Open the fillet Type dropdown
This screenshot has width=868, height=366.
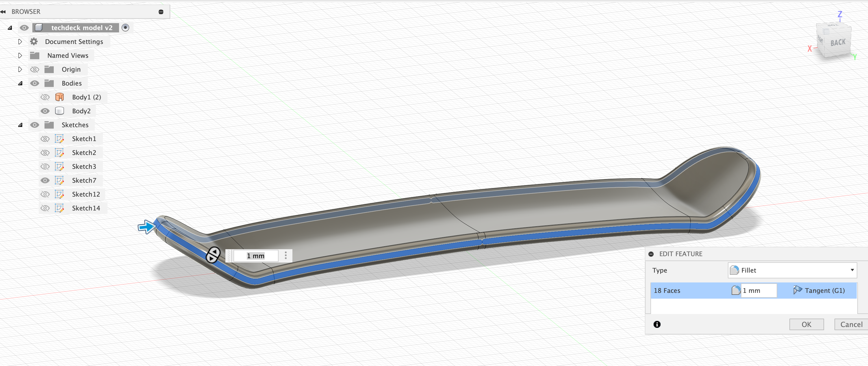792,270
